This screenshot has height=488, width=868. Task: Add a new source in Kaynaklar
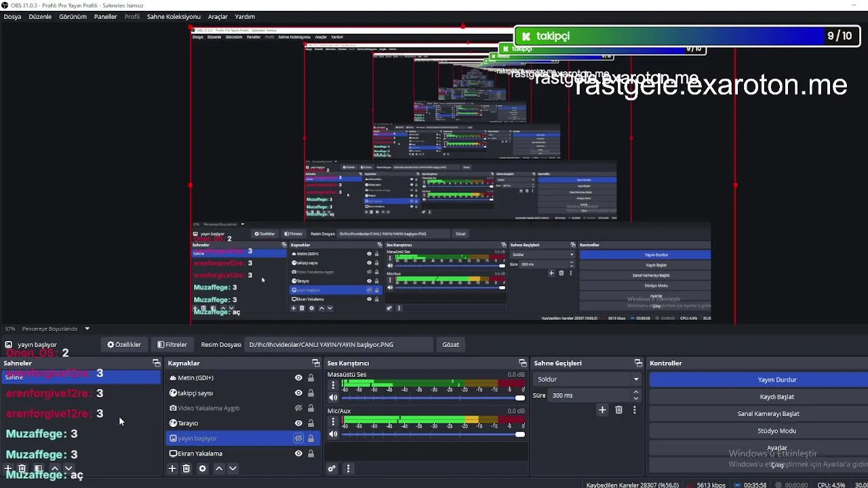pos(172,468)
